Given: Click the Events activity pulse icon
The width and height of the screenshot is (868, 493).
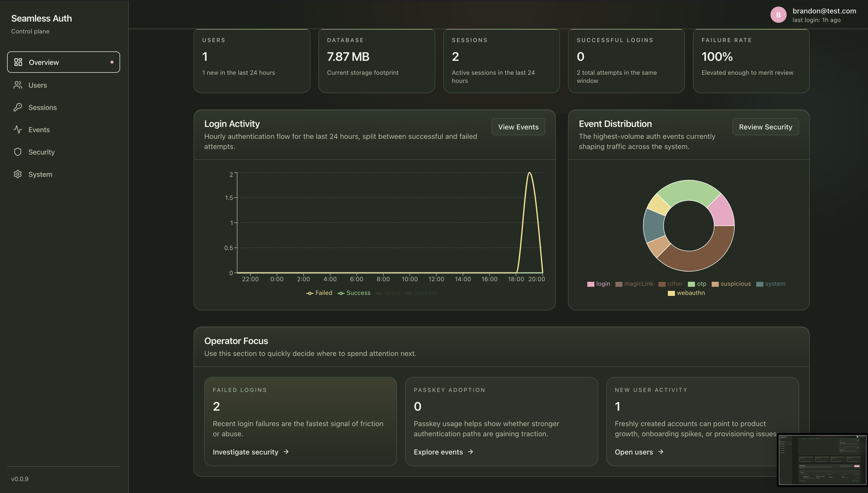Looking at the screenshot, I should (17, 129).
